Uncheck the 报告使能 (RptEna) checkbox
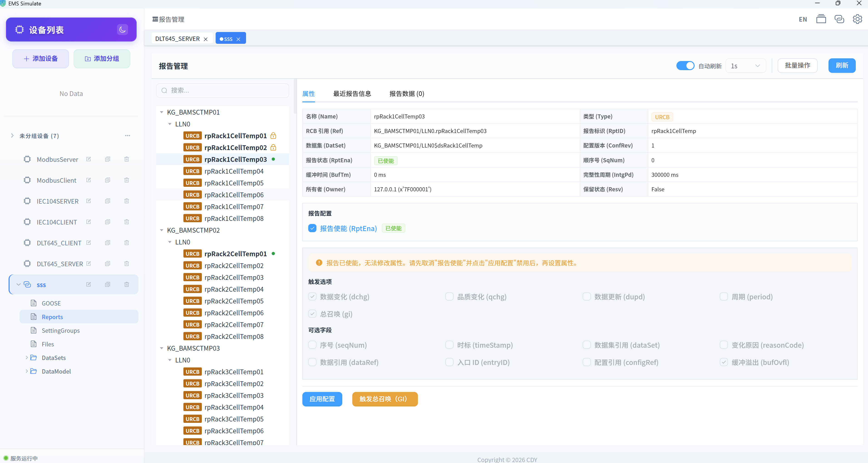This screenshot has height=463, width=868. (x=312, y=228)
